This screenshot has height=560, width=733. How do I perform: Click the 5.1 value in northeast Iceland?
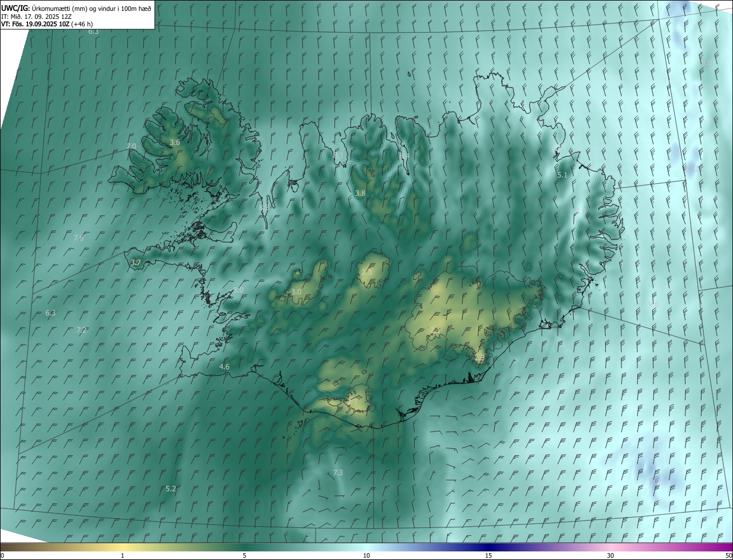tap(562, 175)
